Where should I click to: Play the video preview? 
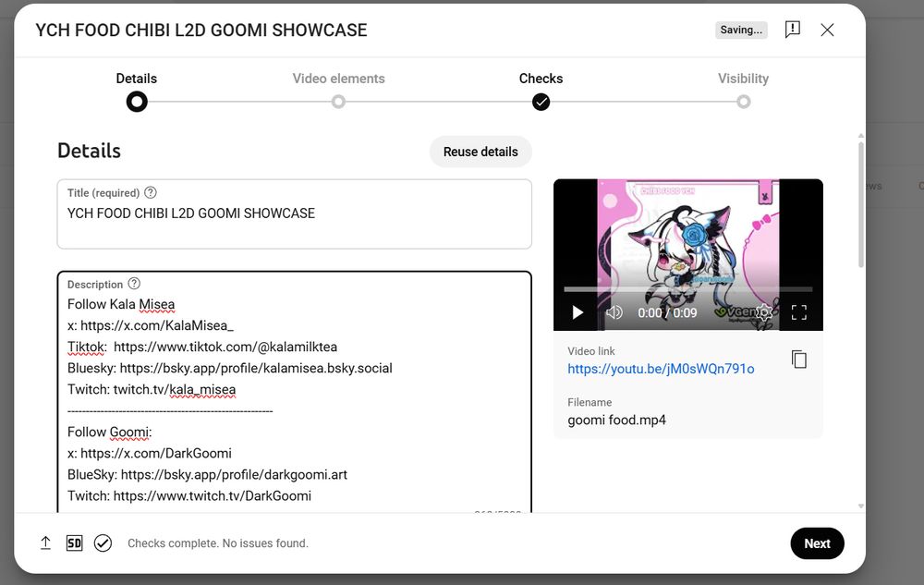click(577, 312)
